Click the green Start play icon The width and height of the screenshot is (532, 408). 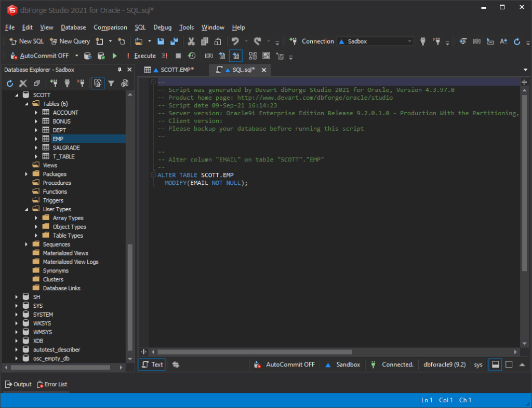click(115, 56)
